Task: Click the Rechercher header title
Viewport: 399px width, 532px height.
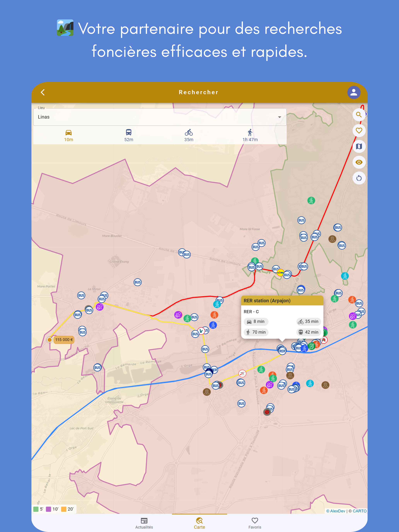Action: [199, 92]
